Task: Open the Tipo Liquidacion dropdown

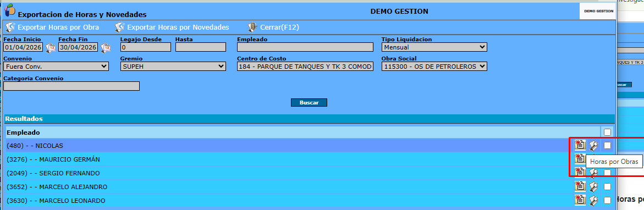Action: click(x=434, y=47)
